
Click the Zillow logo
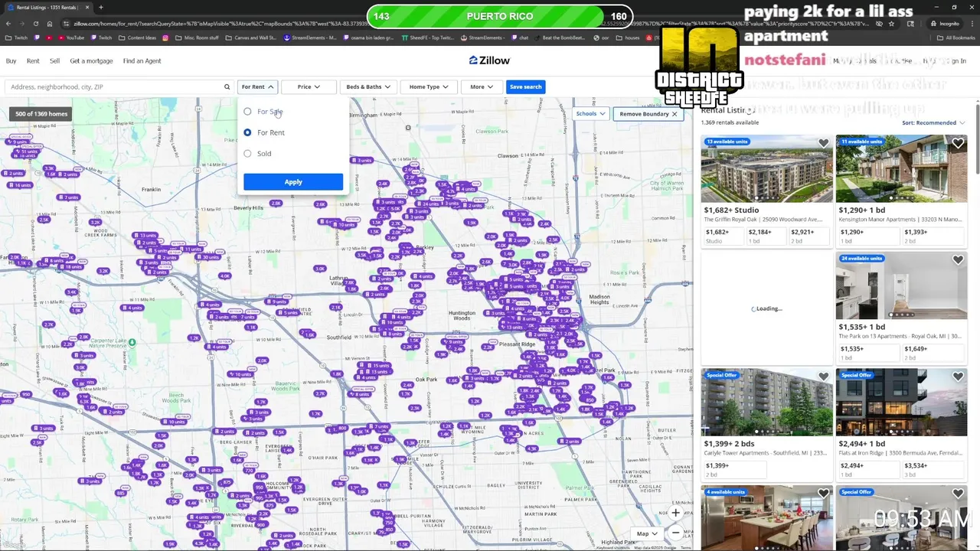click(x=489, y=60)
